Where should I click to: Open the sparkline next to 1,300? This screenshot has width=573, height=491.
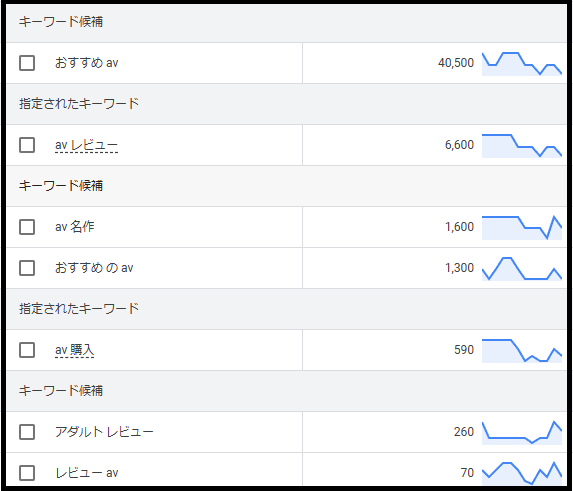pyautogui.click(x=522, y=269)
